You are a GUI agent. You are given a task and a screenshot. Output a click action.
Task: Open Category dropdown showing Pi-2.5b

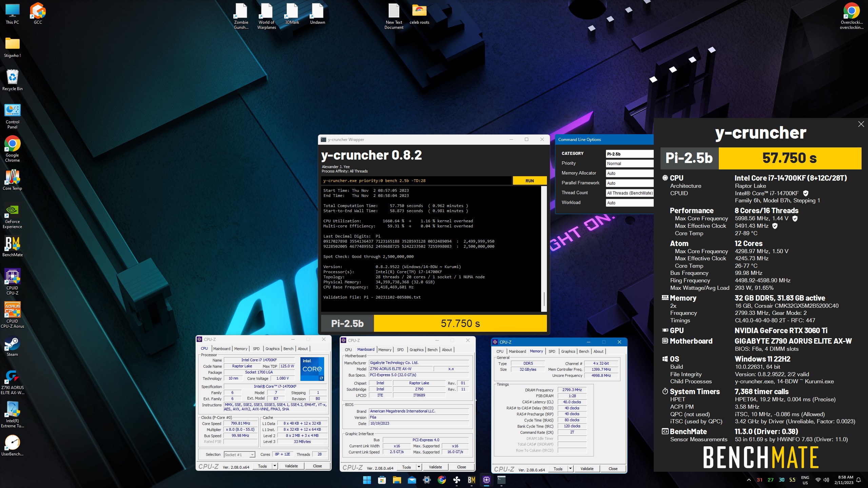pos(629,154)
